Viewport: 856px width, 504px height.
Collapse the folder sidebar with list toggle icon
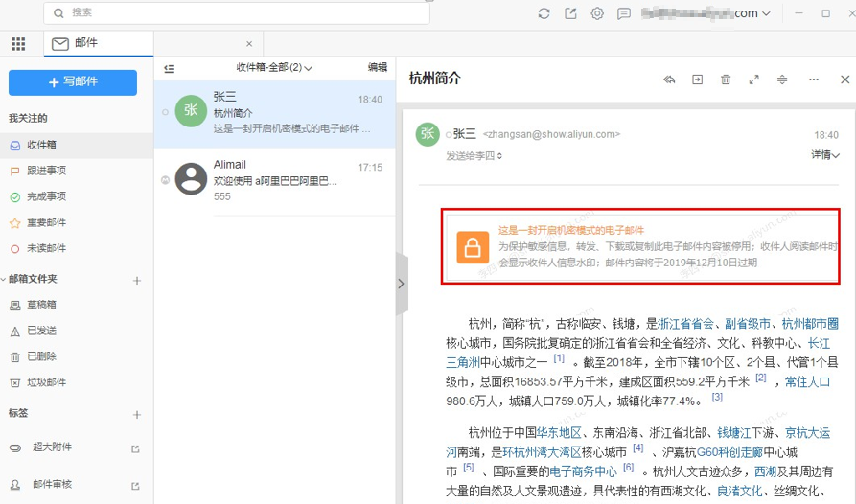point(170,68)
